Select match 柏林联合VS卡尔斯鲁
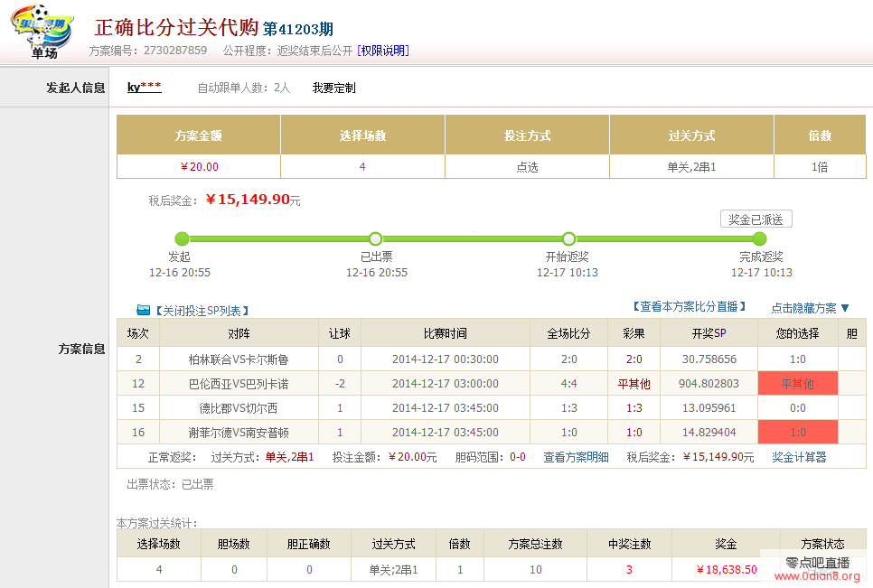Viewport: 873px width, 588px height. point(239,359)
